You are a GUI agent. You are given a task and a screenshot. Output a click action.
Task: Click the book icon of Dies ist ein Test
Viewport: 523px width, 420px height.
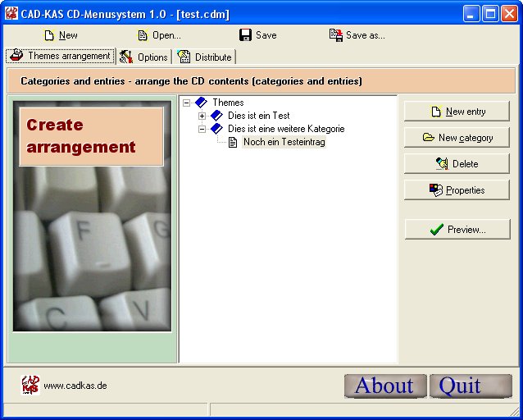pyautogui.click(x=216, y=116)
